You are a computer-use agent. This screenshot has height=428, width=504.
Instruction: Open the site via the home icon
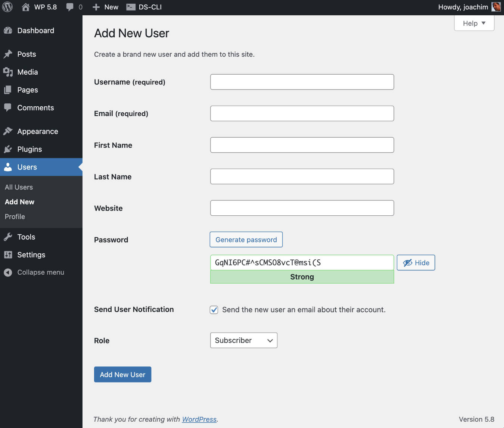tap(25, 7)
